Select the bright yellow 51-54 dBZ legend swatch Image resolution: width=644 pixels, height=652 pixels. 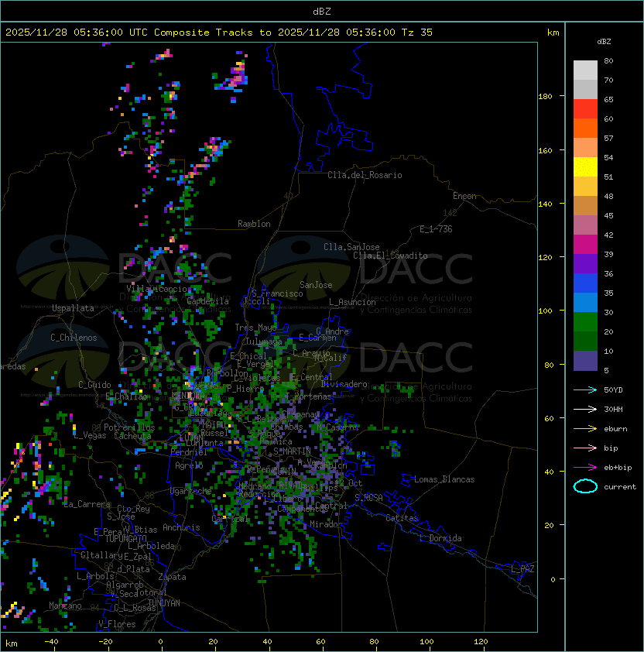pos(585,167)
